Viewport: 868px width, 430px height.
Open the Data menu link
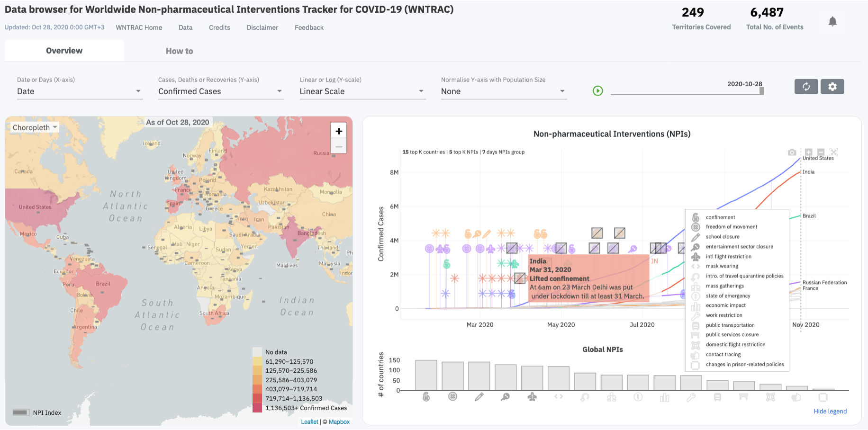pyautogui.click(x=185, y=27)
